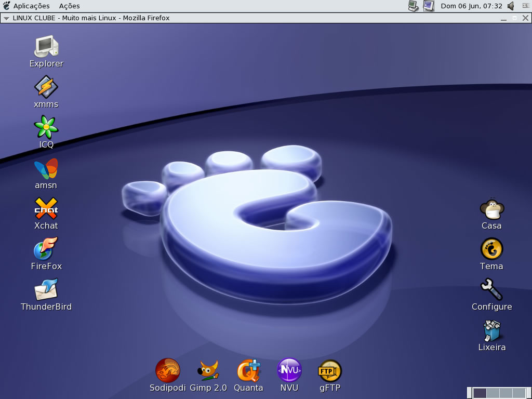This screenshot has height=399, width=532.
Task: Select the Configure wrench icon
Action: point(491,289)
